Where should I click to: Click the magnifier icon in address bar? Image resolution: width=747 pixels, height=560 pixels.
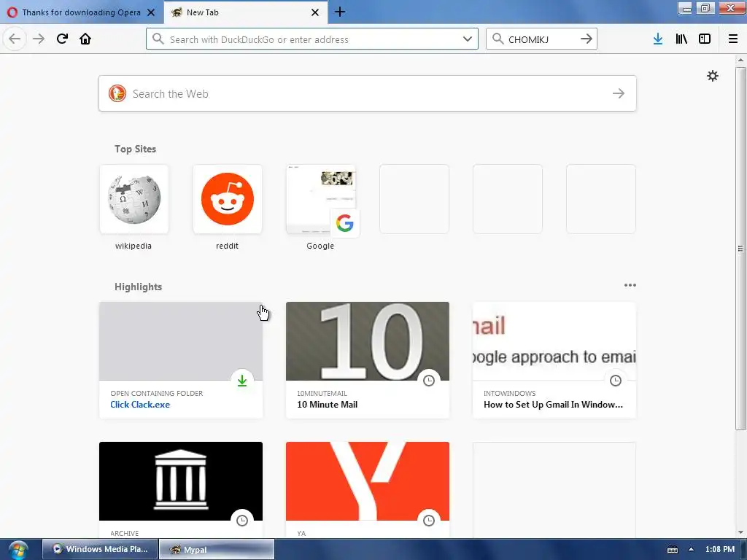tap(158, 39)
